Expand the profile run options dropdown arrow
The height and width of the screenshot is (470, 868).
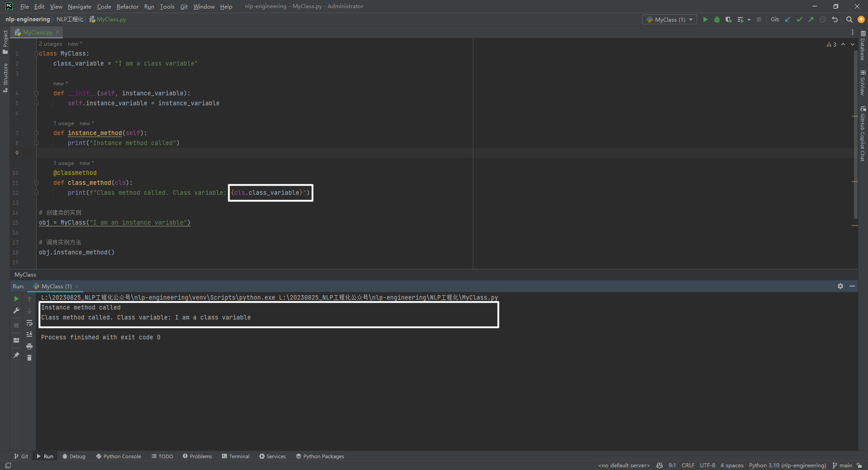[749, 19]
